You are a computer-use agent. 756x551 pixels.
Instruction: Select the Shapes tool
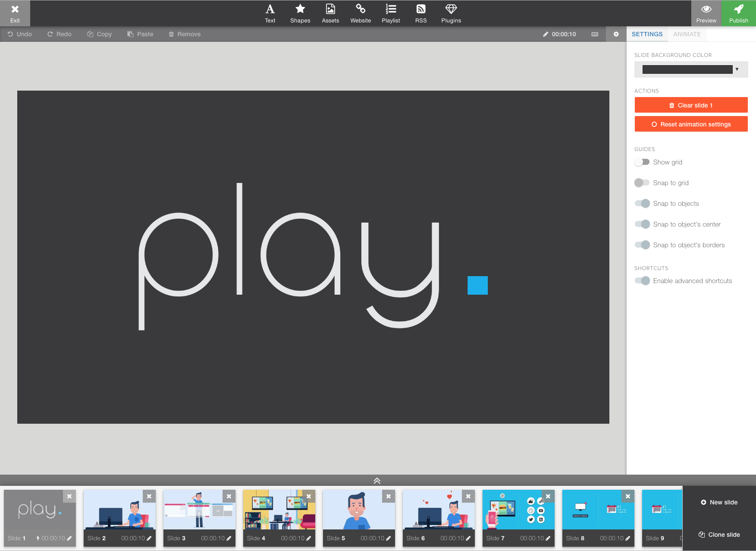(300, 13)
